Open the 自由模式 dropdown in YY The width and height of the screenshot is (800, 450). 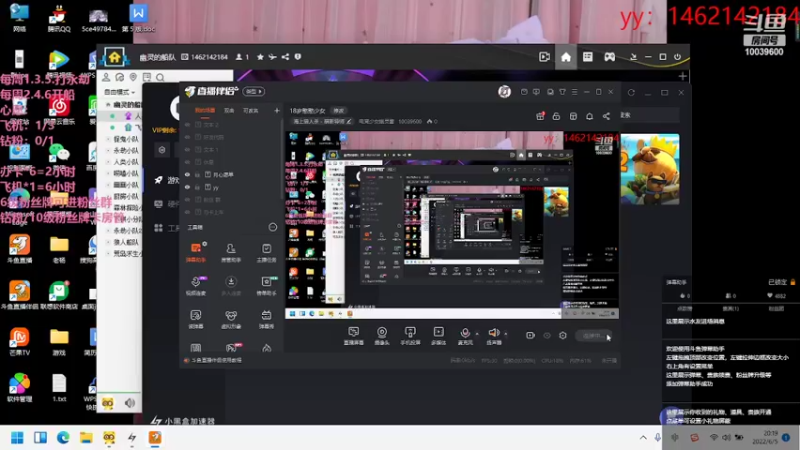(x=119, y=92)
